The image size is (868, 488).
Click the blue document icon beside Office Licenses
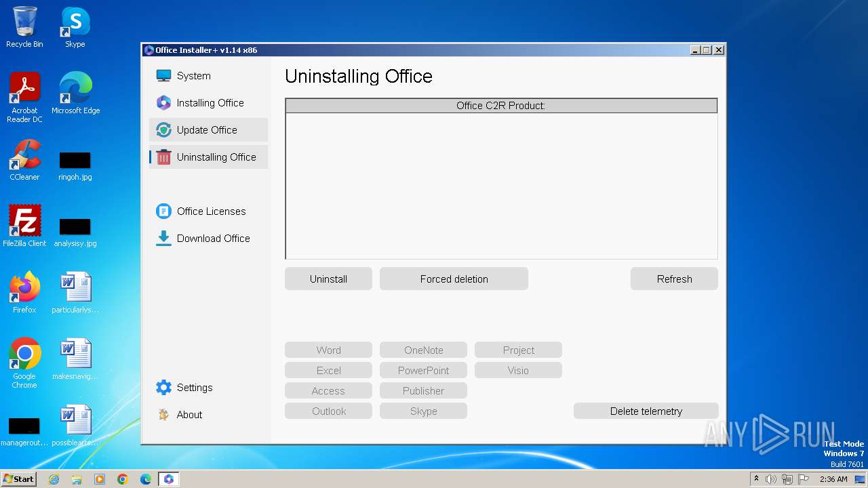pyautogui.click(x=163, y=211)
